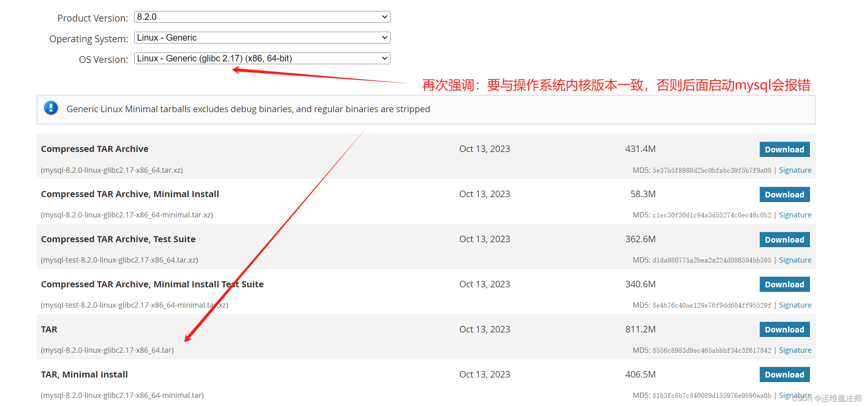Click file size 362.6M
Screen dimensions: 868x406
(x=640, y=239)
